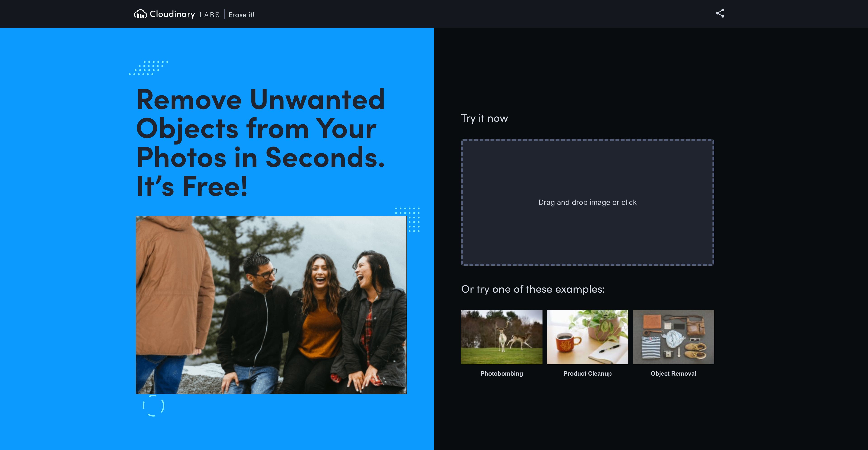Click the Product Cleanup caption label
Viewport: 868px width, 450px height.
pos(587,374)
